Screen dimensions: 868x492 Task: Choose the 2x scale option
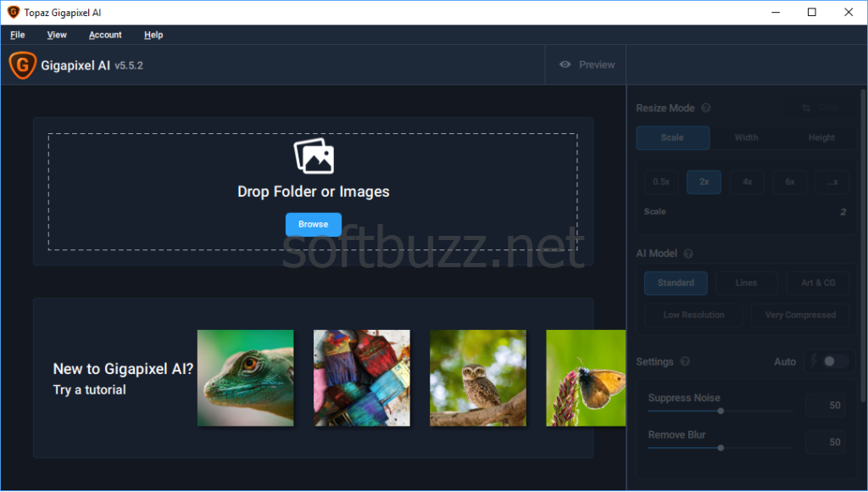(704, 182)
